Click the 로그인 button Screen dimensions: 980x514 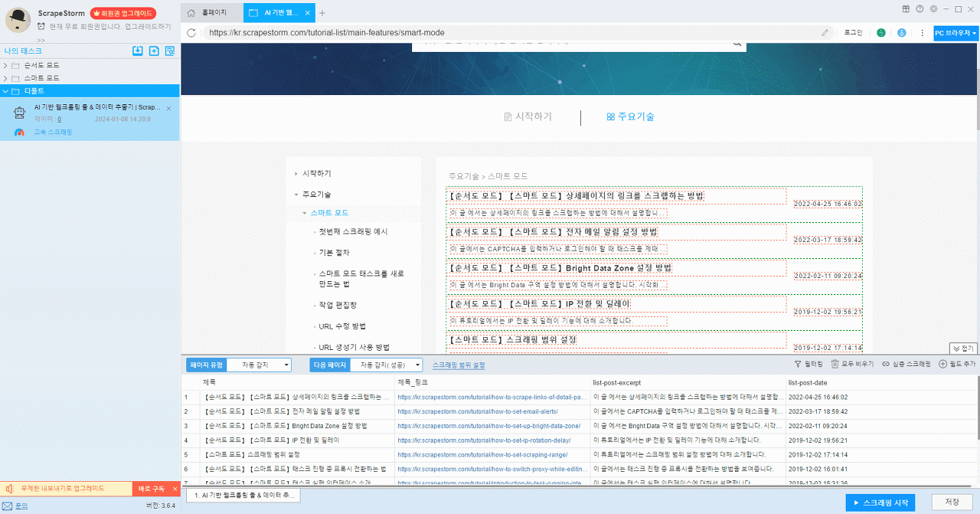click(853, 33)
